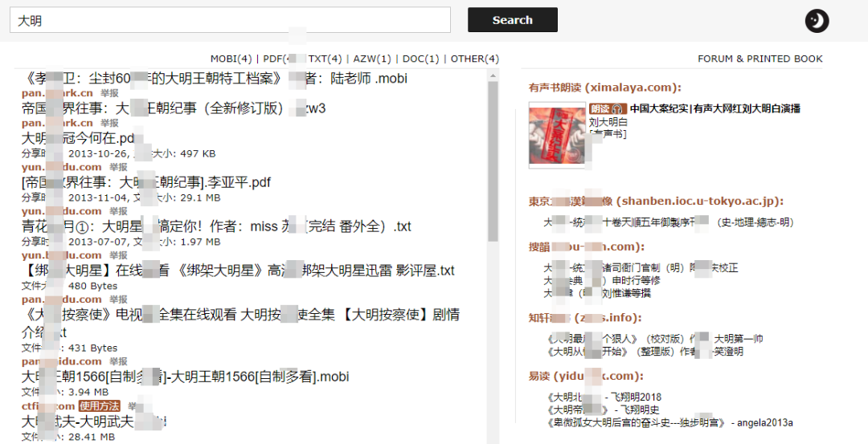
Task: Filter results by DOC(1)
Action: [420, 59]
